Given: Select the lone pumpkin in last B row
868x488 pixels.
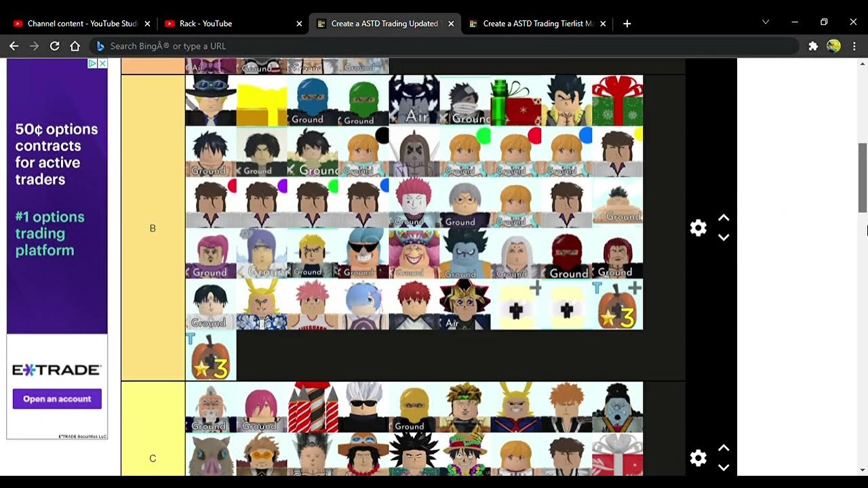Looking at the screenshot, I should (x=211, y=354).
